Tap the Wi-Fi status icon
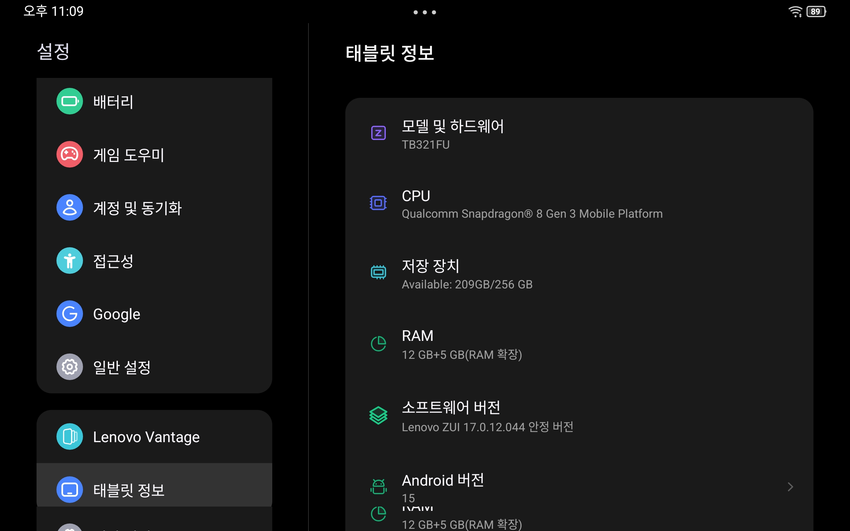Screen dimensions: 850x531 (x=795, y=11)
